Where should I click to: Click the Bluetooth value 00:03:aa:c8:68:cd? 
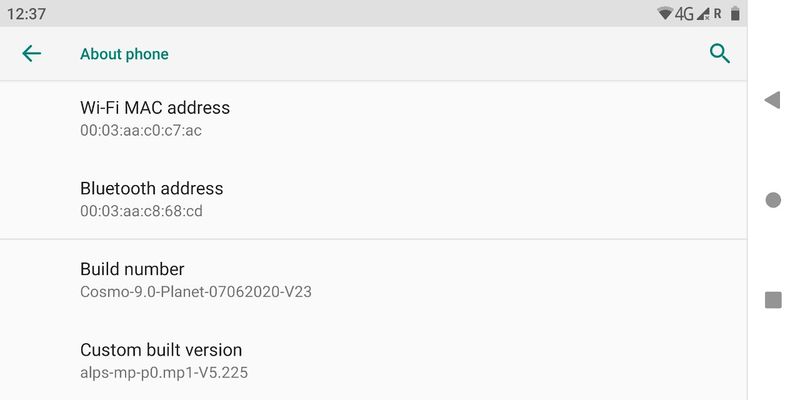coord(142,211)
